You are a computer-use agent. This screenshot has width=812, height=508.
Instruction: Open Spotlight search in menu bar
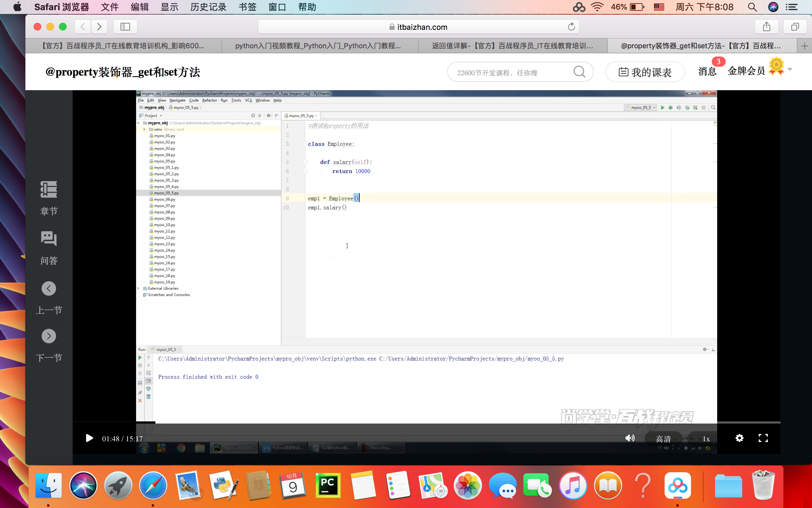(x=752, y=7)
